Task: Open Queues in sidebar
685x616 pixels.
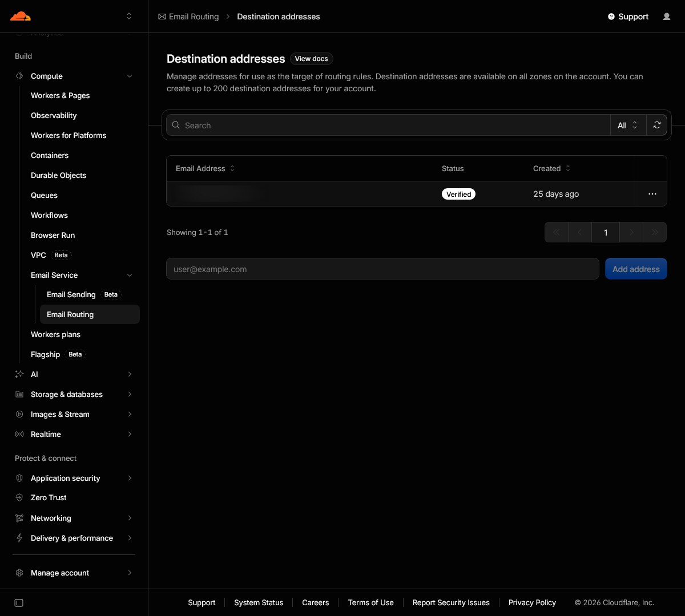Action: pos(45,195)
